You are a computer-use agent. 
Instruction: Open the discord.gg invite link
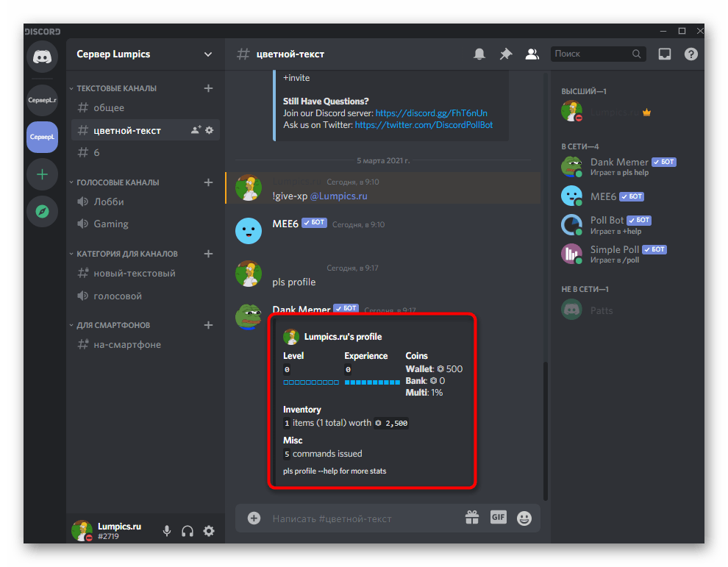431,113
